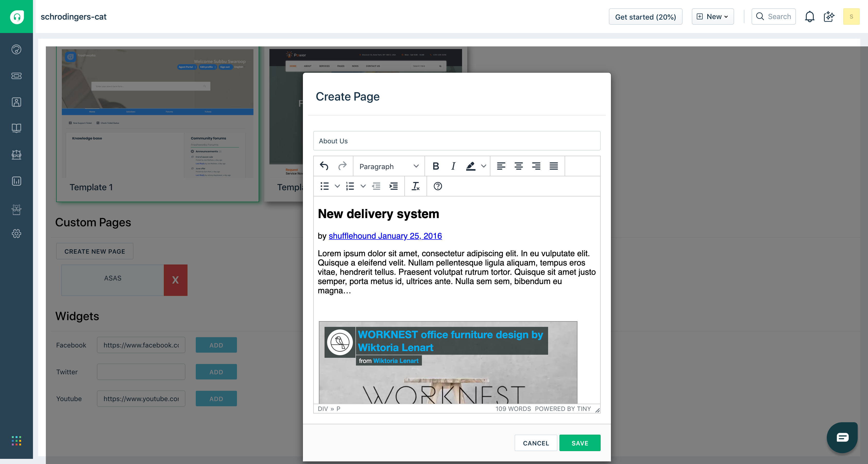Click the highlight color marker icon
The width and height of the screenshot is (868, 464).
click(470, 166)
